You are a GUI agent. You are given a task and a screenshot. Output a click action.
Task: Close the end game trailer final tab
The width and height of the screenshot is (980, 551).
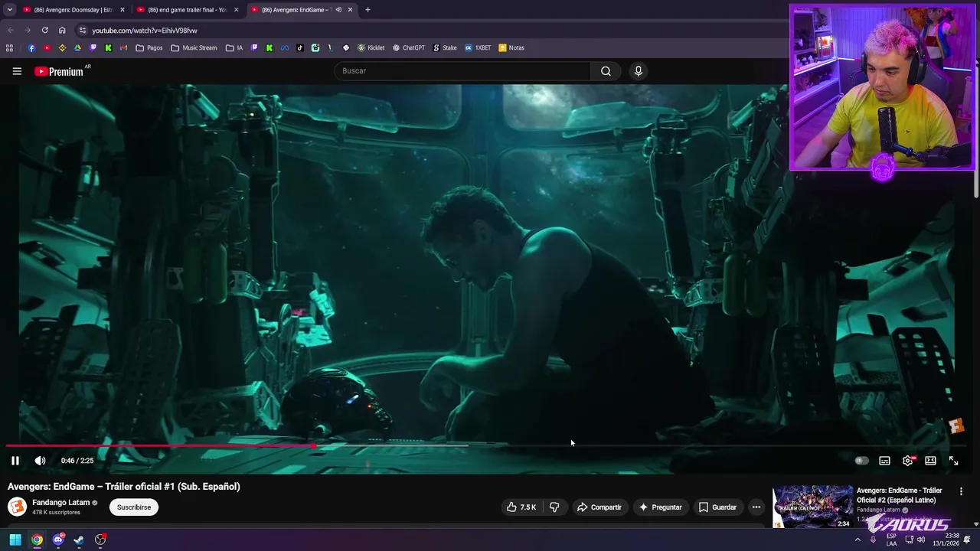click(x=236, y=10)
